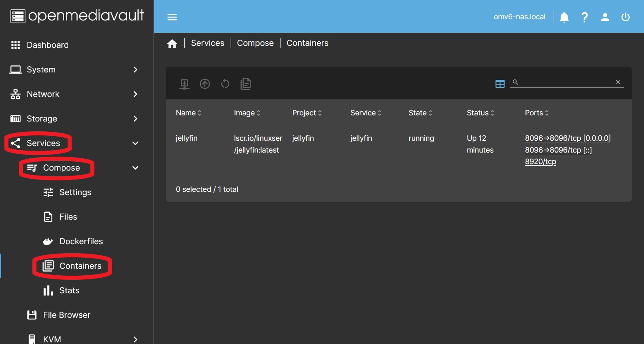The width and height of the screenshot is (644, 344).
Task: Click the Compose breadcrumb link
Action: coord(255,43)
